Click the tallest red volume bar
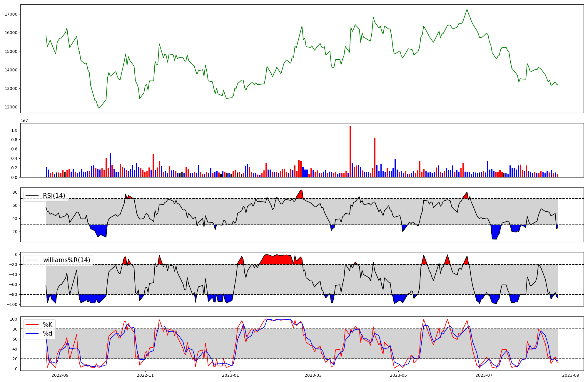Viewport: 588px width, 382px height. pyautogui.click(x=350, y=151)
